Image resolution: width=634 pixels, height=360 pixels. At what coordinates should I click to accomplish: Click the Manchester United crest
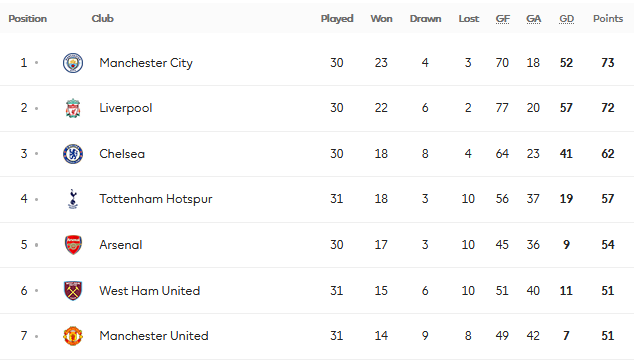coord(73,336)
